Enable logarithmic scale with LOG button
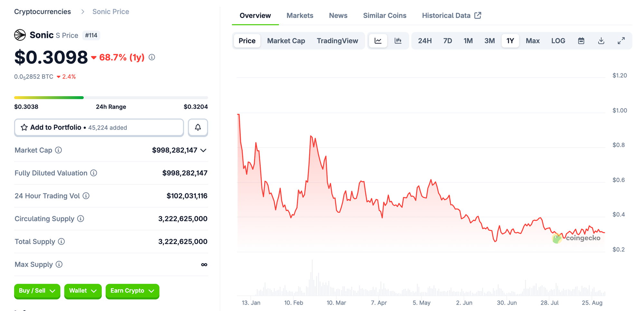 pos(558,41)
